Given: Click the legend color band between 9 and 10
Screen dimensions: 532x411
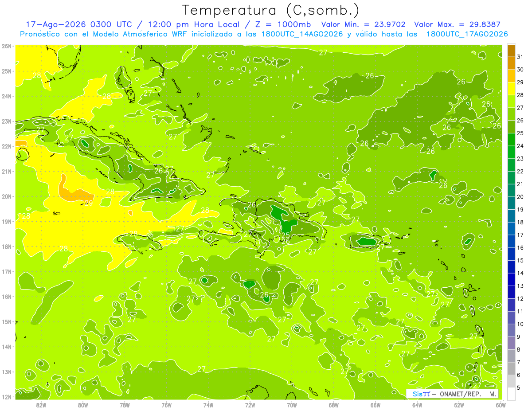Looking at the screenshot, I should (x=511, y=330).
